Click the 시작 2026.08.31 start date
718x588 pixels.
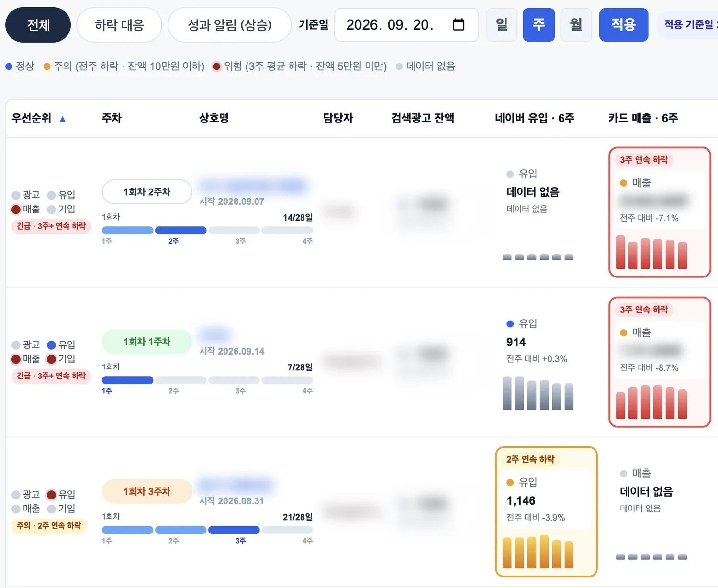point(232,501)
